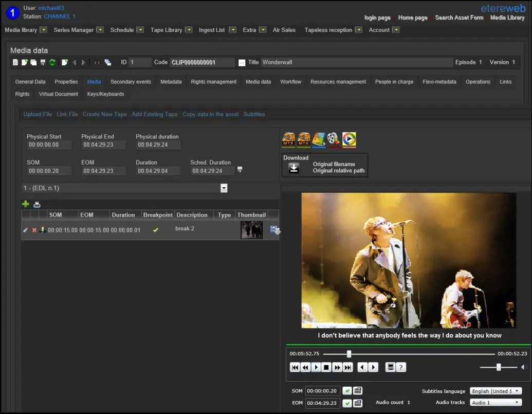Click the green refresh icon in toolbar
Image resolution: width=532 pixels, height=414 pixels.
(52, 62)
